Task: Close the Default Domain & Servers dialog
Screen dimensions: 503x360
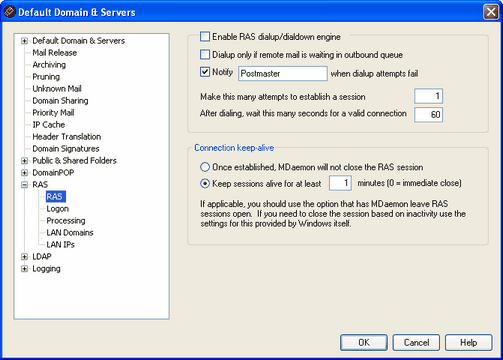Action: pos(491,12)
